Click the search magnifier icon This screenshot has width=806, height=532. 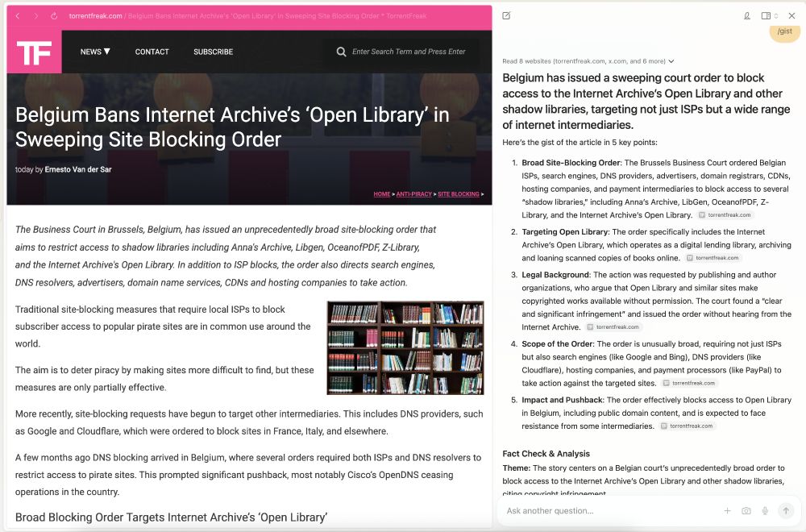(x=341, y=52)
